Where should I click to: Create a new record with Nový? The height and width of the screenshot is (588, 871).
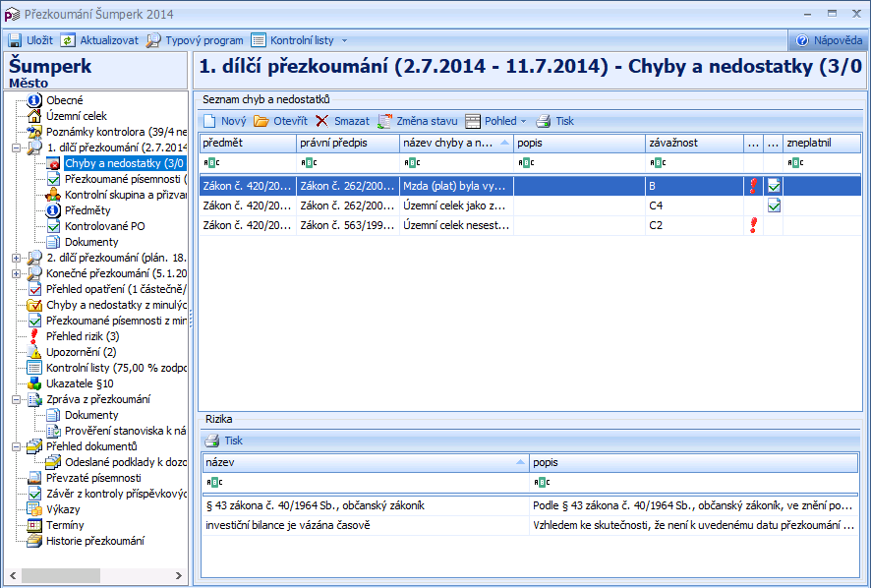tap(225, 121)
